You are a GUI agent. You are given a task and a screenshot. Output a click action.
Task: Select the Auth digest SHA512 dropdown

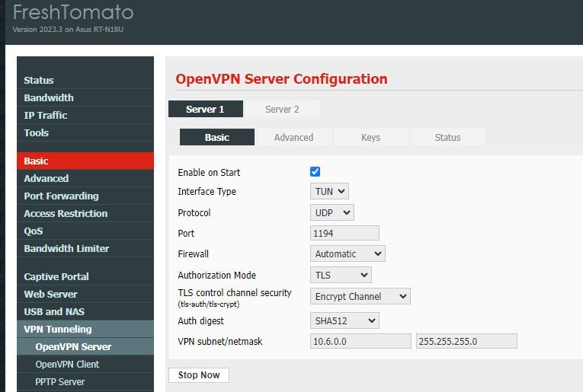click(344, 321)
